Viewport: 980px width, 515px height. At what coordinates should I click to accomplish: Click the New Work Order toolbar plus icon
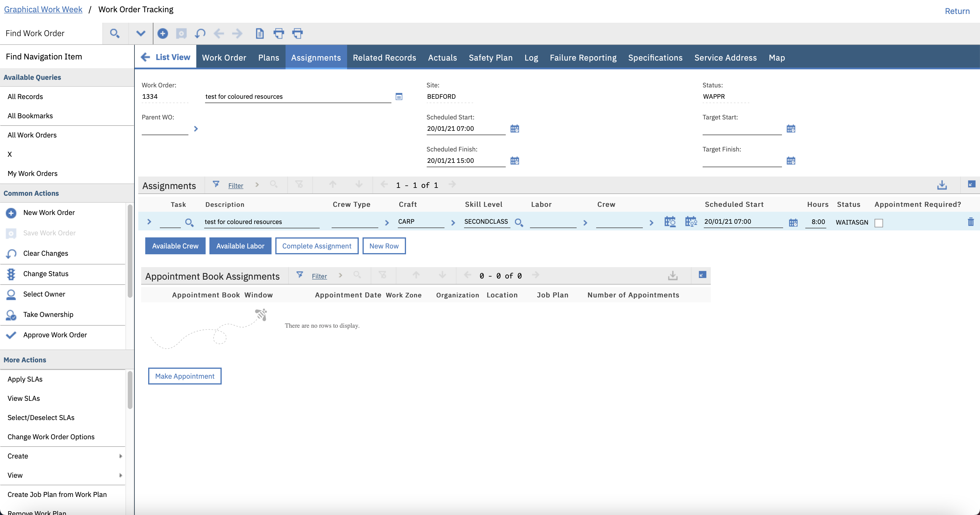(162, 33)
